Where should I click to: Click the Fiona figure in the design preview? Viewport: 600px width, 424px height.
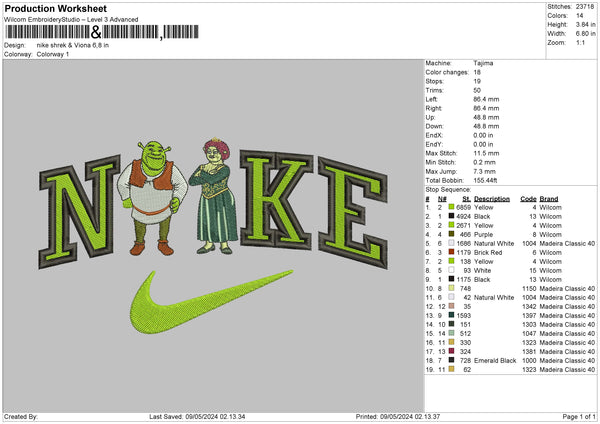[214, 196]
